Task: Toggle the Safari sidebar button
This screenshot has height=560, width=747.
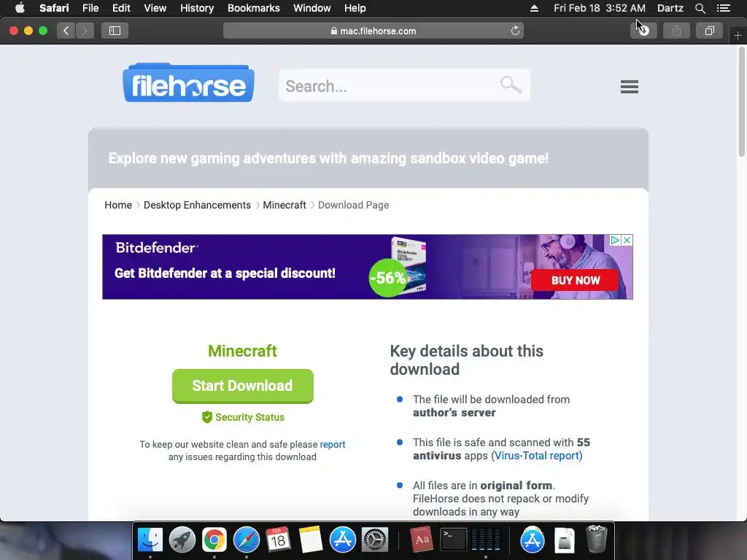Action: [115, 31]
